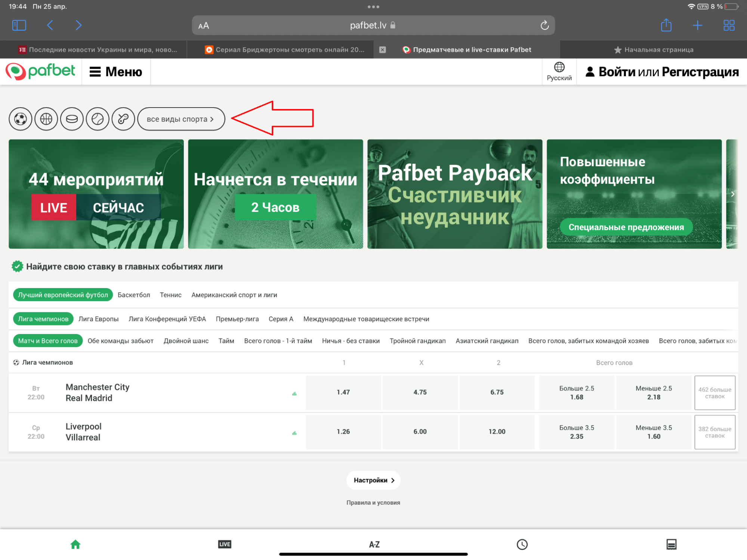Show the tab overview grid
The height and width of the screenshot is (560, 747).
(729, 25)
